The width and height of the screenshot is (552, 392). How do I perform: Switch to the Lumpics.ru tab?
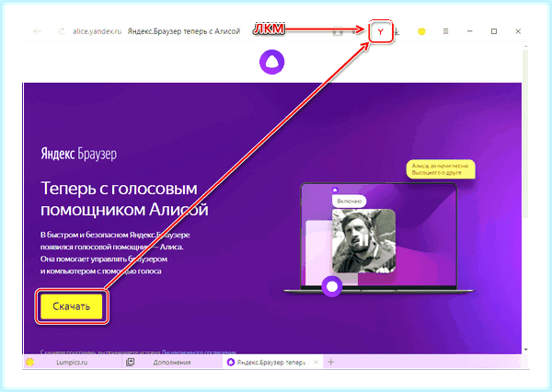pos(72,362)
